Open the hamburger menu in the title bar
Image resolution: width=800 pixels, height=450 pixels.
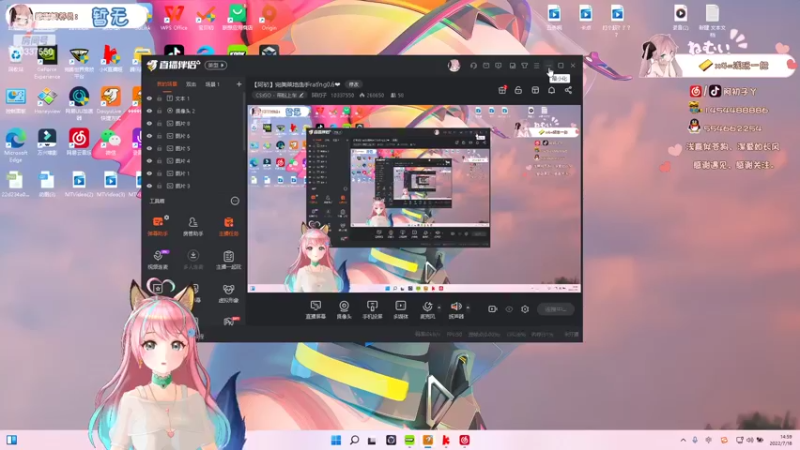536,66
